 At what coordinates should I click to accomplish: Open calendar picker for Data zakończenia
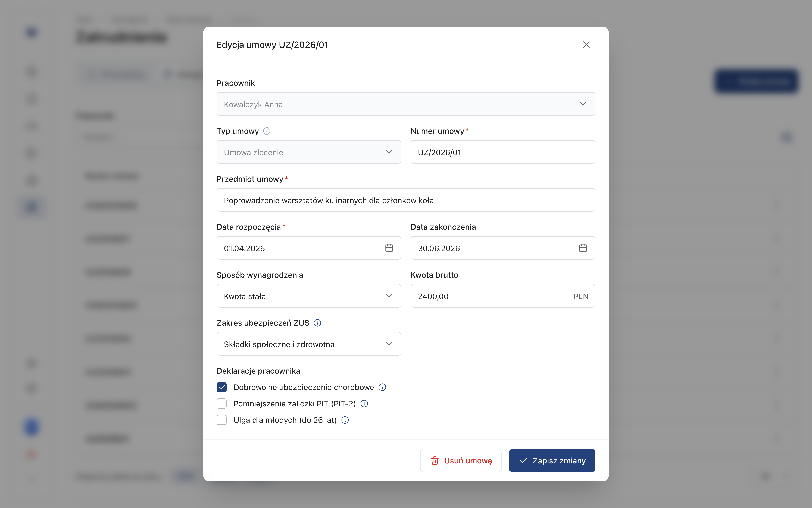pyautogui.click(x=583, y=248)
